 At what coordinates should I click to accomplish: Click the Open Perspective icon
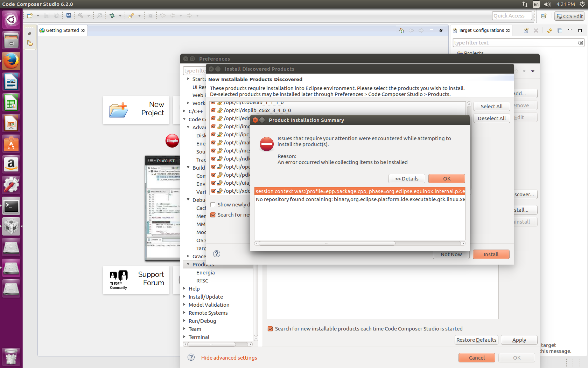click(x=544, y=16)
